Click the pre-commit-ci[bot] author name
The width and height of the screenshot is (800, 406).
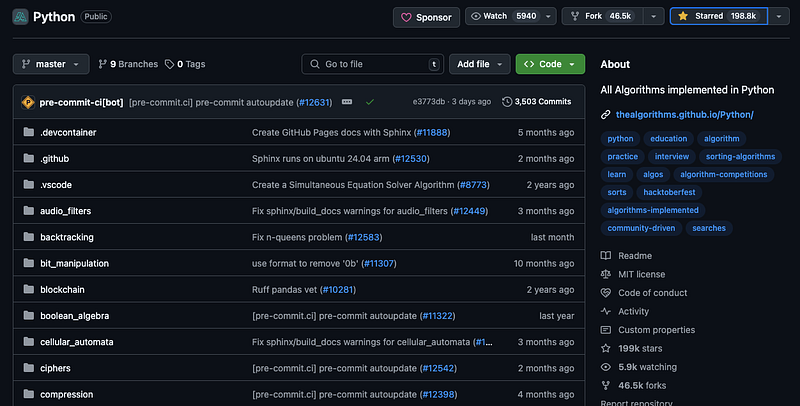(x=81, y=103)
